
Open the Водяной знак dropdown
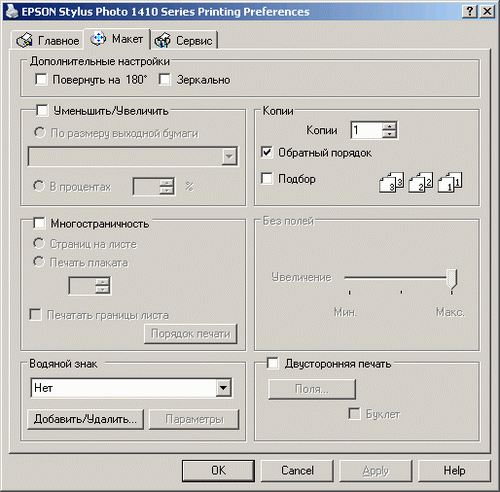[x=223, y=388]
